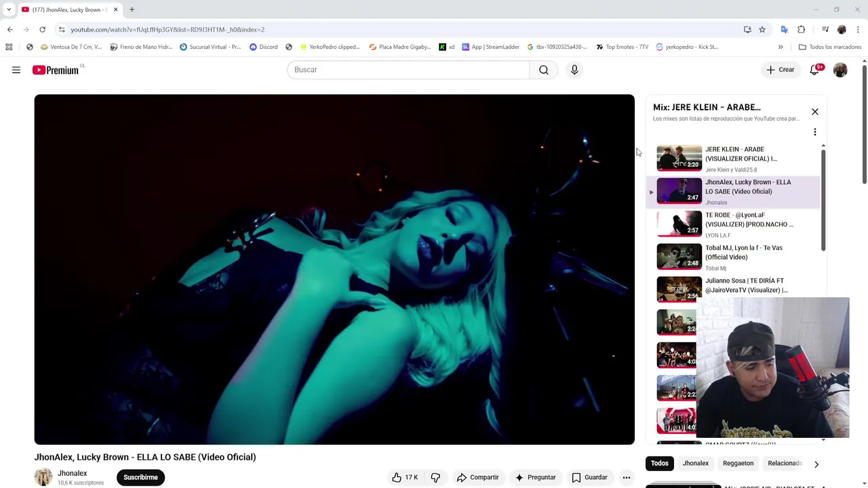Open the notifications bell
The image size is (868, 488).
point(814,70)
